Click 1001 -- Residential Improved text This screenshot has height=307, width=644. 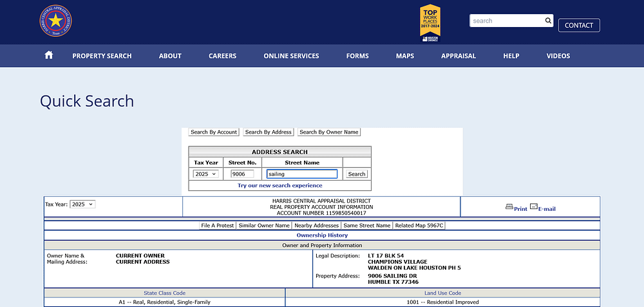[443, 302]
